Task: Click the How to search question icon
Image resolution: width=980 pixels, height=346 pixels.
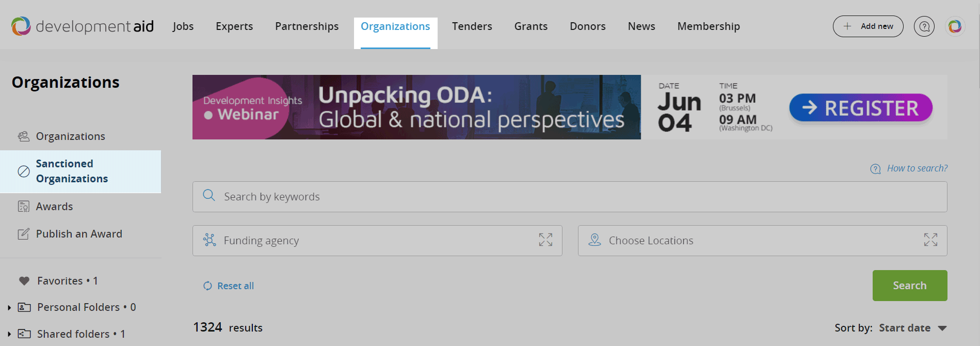Action: click(x=876, y=169)
